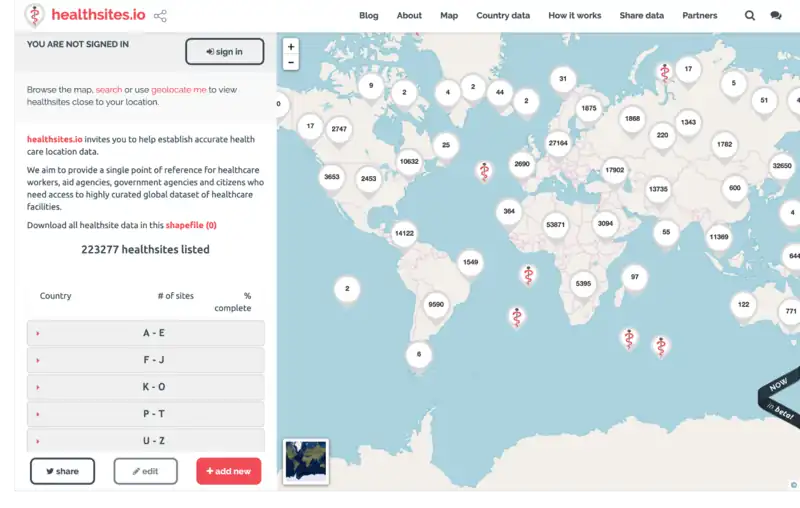The height and width of the screenshot is (508, 800).
Task: Follow the geolocate me link
Action: tap(179, 90)
